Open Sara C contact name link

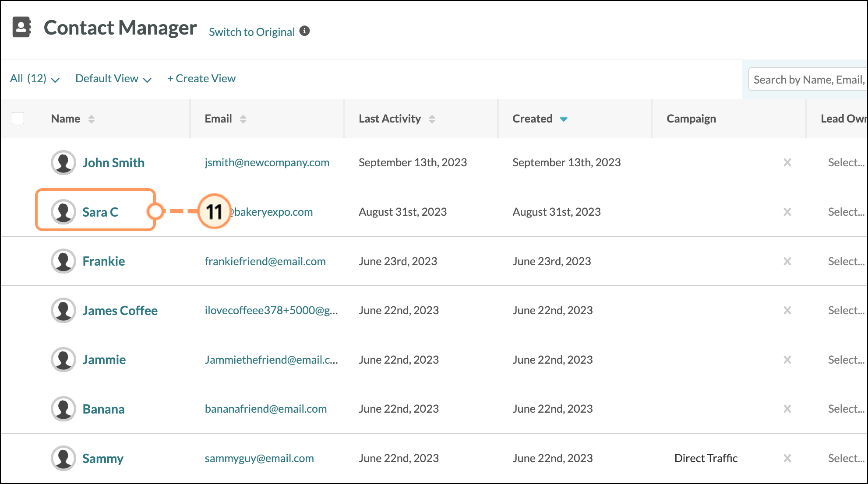100,212
